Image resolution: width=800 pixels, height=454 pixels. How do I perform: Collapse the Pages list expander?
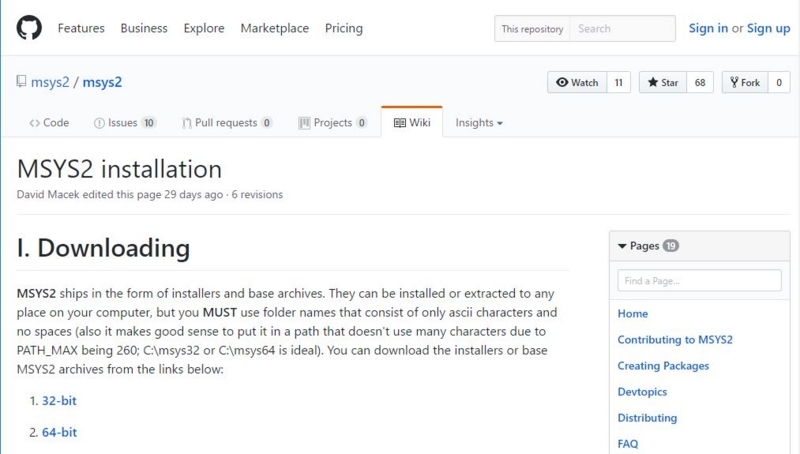(622, 246)
